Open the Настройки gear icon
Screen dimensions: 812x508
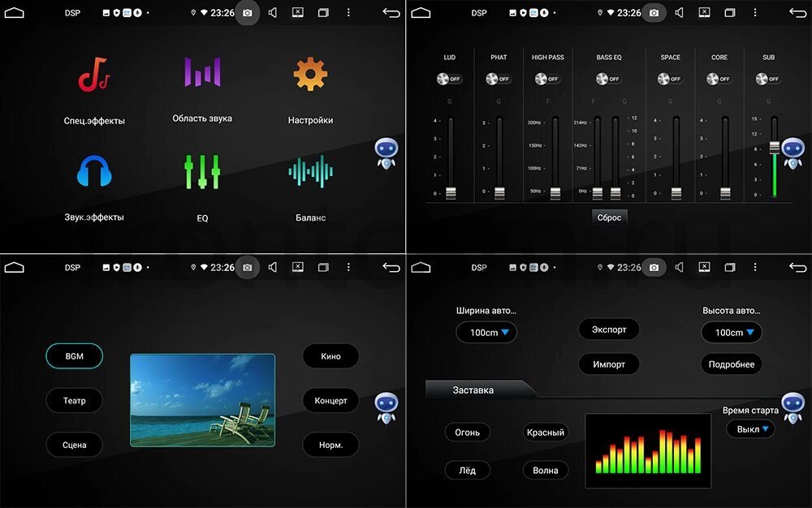[309, 75]
